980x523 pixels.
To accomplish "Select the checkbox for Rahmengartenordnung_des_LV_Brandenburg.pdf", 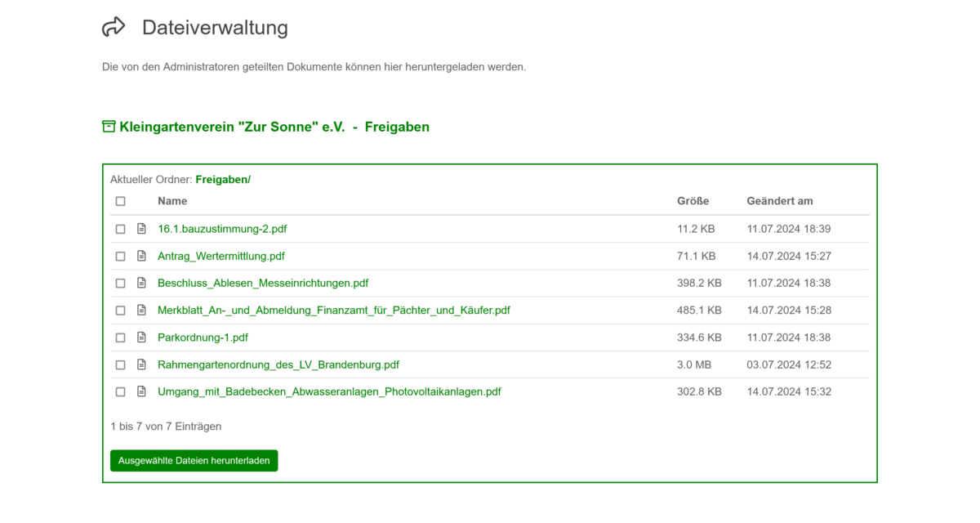I will 120,364.
